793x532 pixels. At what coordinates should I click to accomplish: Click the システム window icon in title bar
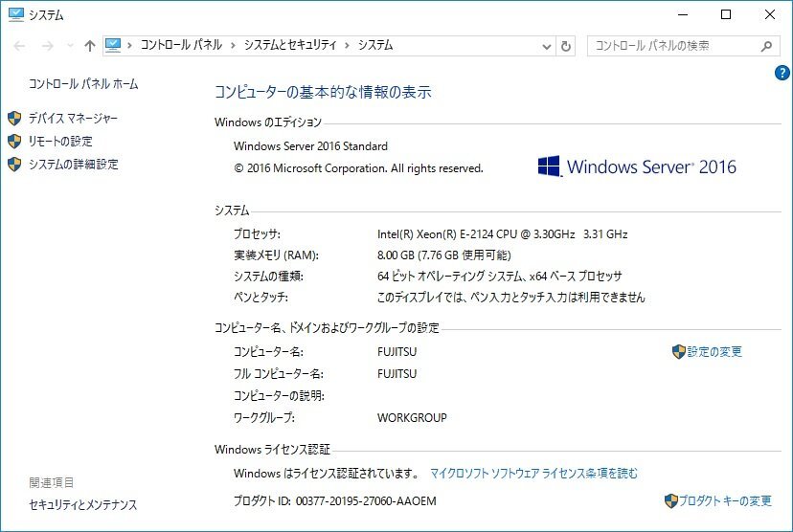(14, 14)
